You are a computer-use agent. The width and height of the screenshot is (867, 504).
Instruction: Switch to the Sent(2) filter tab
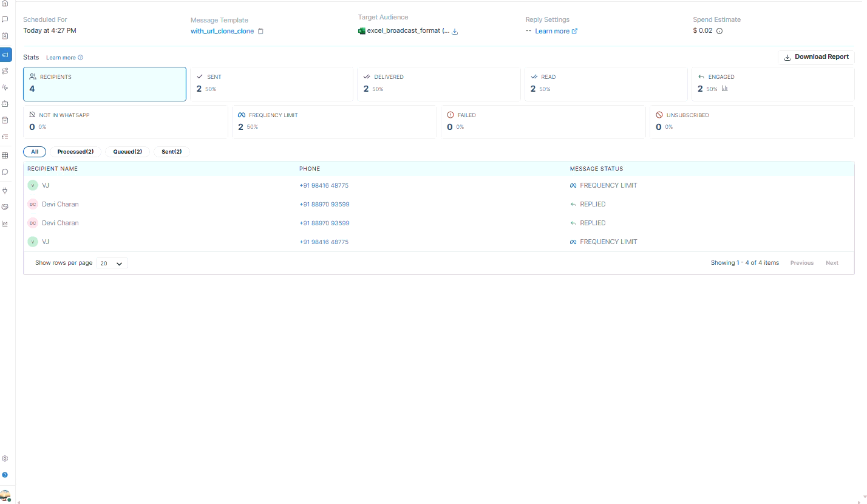point(172,152)
